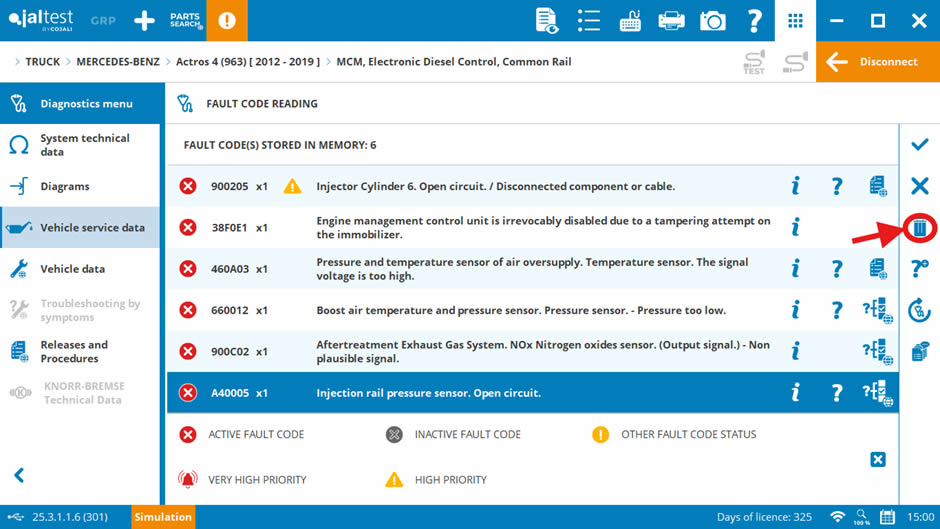
Task: Show info for fault 900C02
Action: [796, 351]
